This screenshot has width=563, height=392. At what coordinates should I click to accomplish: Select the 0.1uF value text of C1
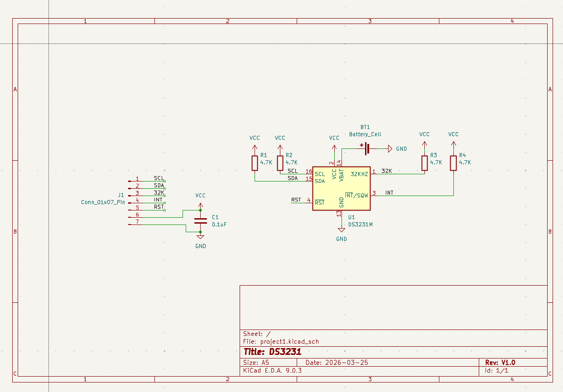point(219,225)
